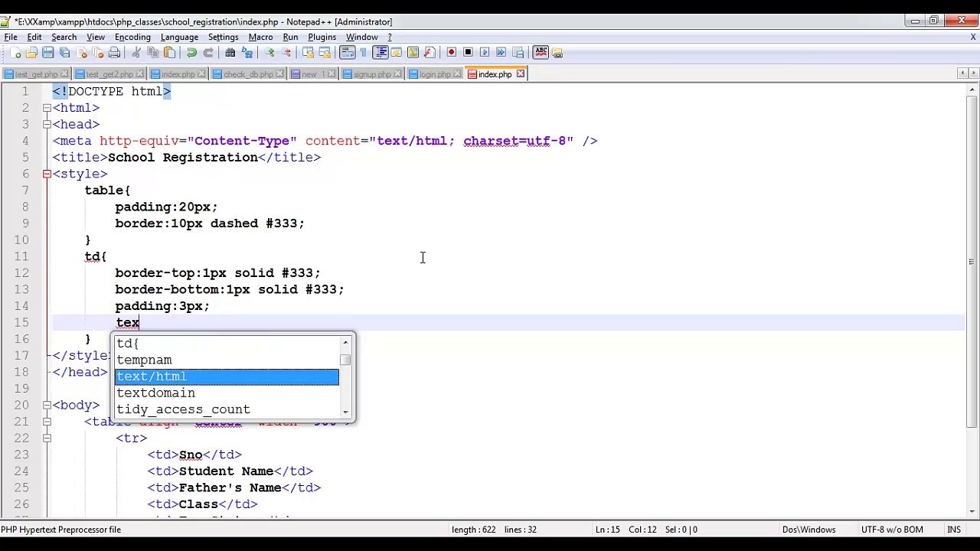Save the current file via the Save icon
This screenshot has height=551, width=980.
click(48, 53)
